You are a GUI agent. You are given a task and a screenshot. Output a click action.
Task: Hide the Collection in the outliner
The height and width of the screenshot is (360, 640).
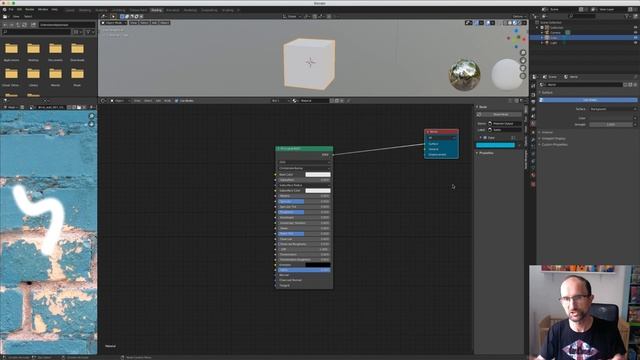pos(636,27)
